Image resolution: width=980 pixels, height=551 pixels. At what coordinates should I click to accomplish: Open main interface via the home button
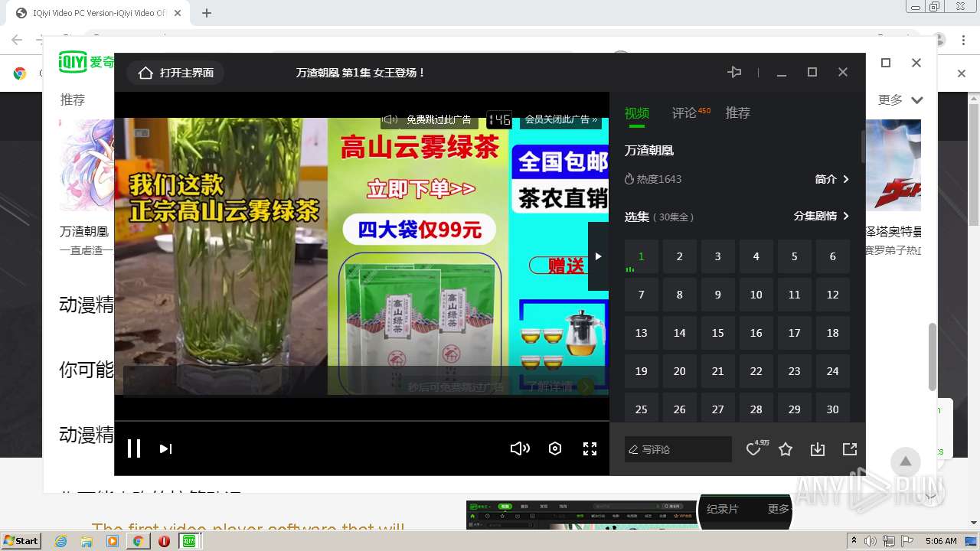pyautogui.click(x=176, y=73)
